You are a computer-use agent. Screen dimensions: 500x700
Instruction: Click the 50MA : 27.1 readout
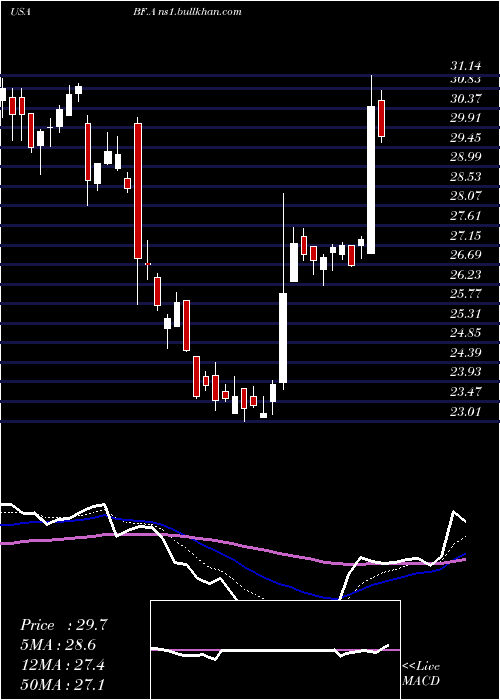click(62, 684)
